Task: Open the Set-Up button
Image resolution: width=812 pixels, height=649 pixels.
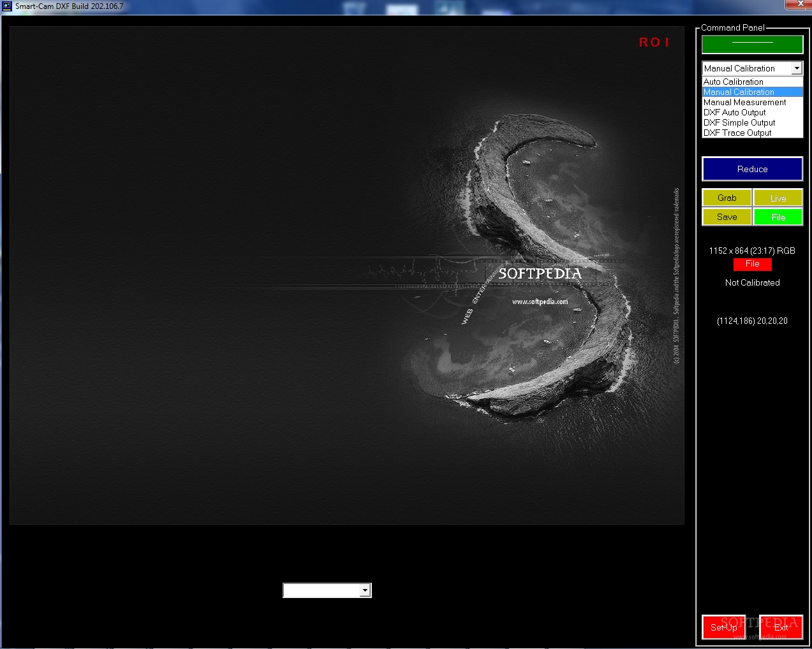Action: [723, 627]
